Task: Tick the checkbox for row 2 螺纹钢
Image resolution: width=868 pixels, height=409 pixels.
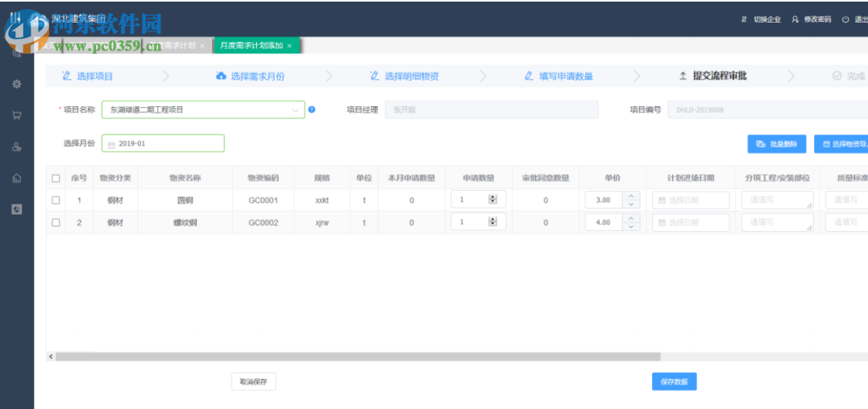Action: point(56,222)
